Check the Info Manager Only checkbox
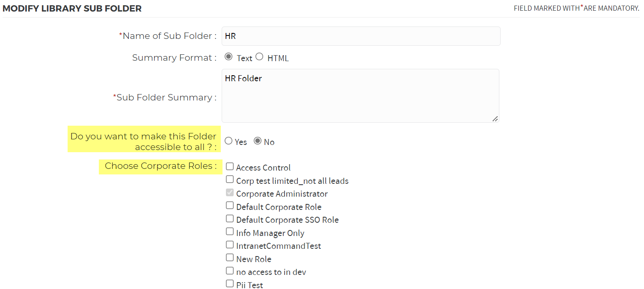Screen dimensions: 644x289 tap(230, 232)
